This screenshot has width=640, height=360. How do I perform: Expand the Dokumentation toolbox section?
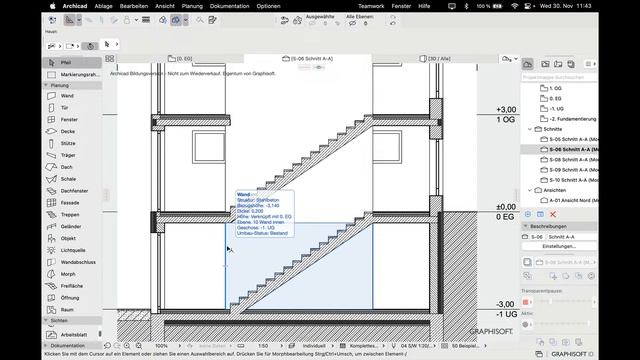[x=46, y=345]
